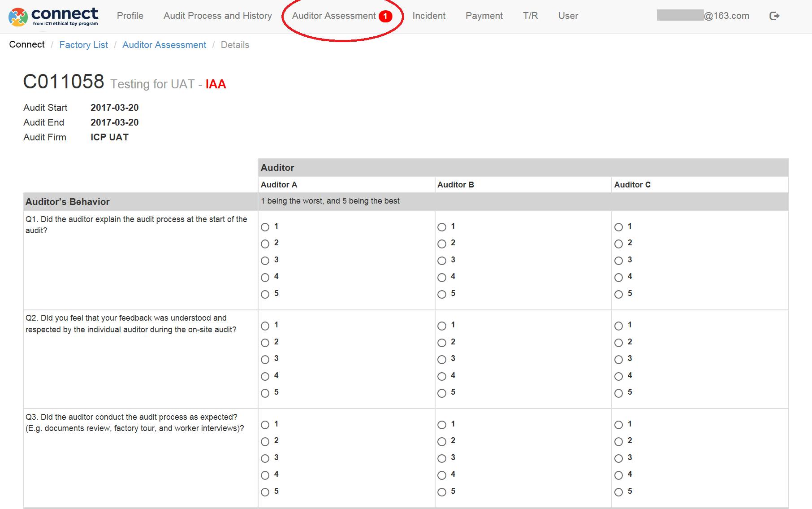Screen dimensions: 812x509
Task: Open Audit Process and History tab
Action: tap(217, 16)
